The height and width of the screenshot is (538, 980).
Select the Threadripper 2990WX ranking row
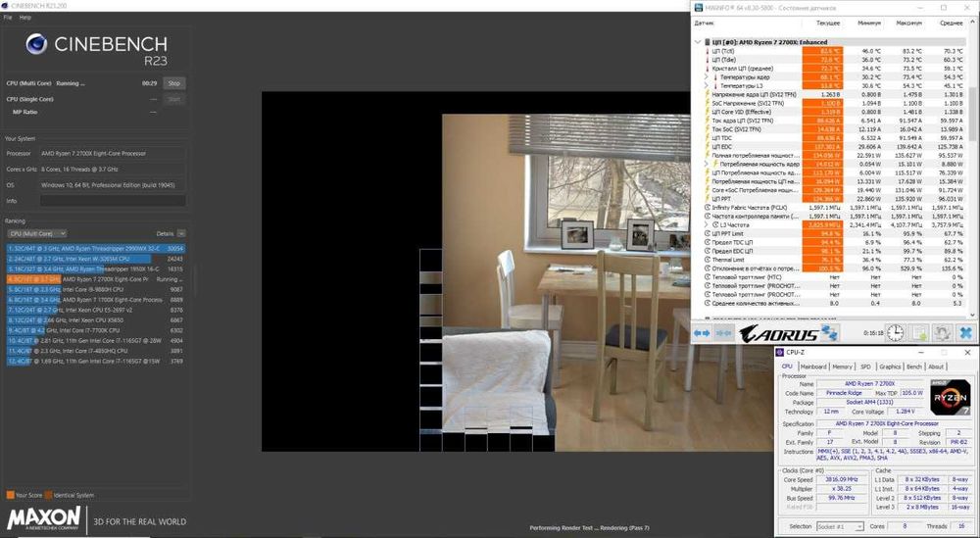pyautogui.click(x=96, y=249)
